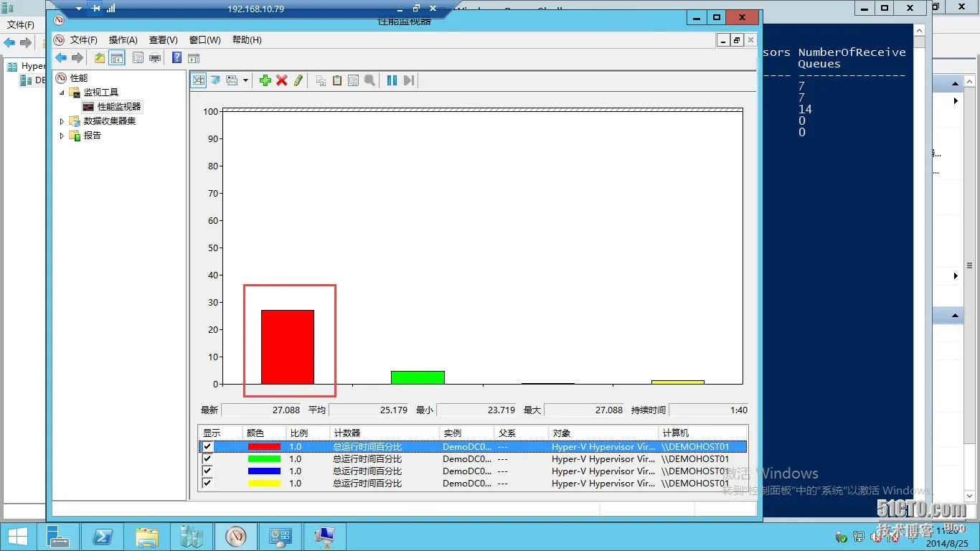Screen dimensions: 980x551
Task: Open the 帮助(H) menu
Action: pos(247,40)
